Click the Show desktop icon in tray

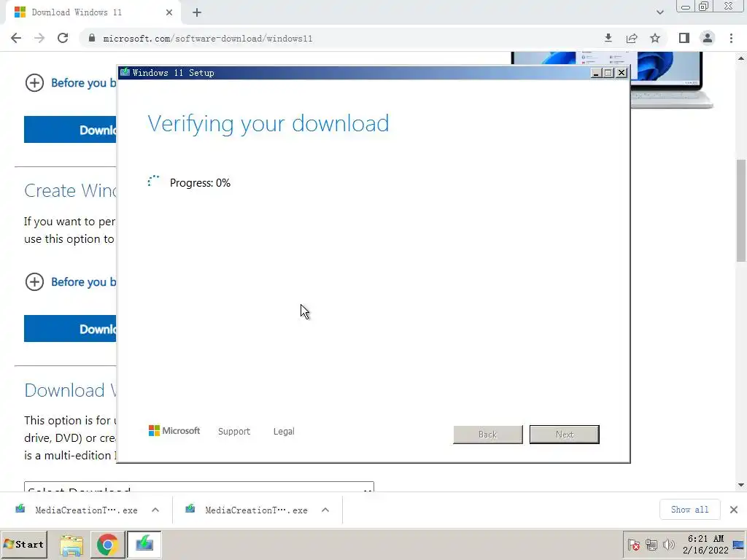pos(739,545)
